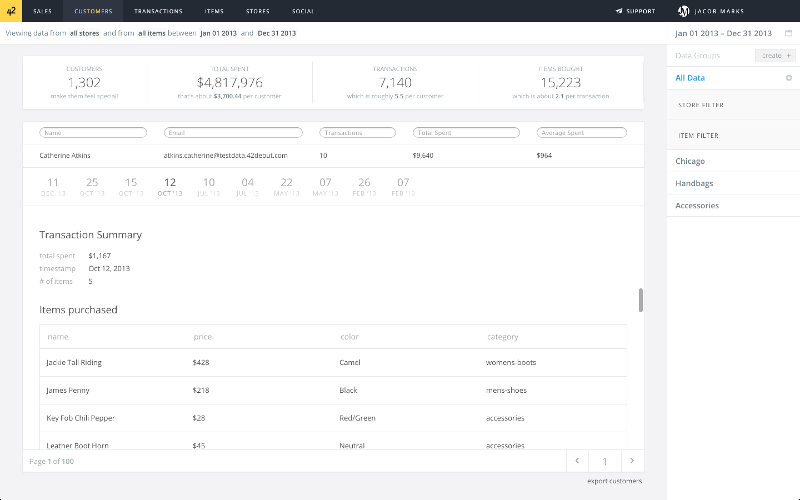Click the export customers link
The image size is (800, 500).
(614, 481)
